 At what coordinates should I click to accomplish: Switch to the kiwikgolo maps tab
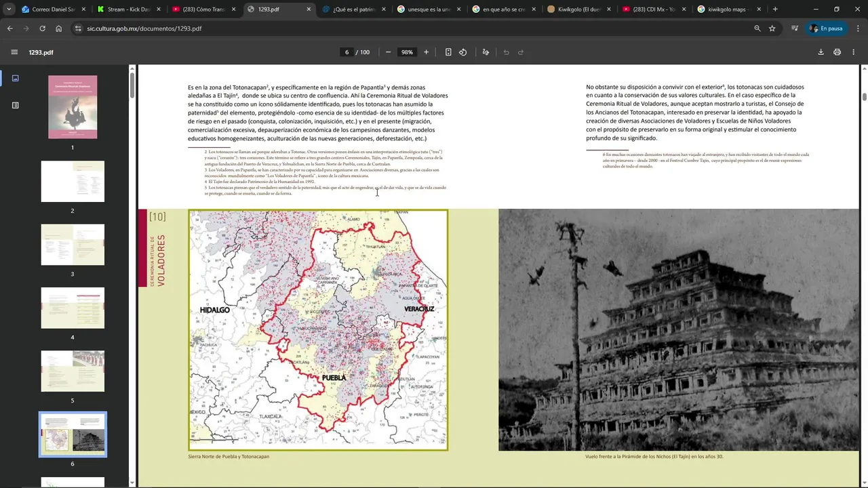(x=726, y=9)
